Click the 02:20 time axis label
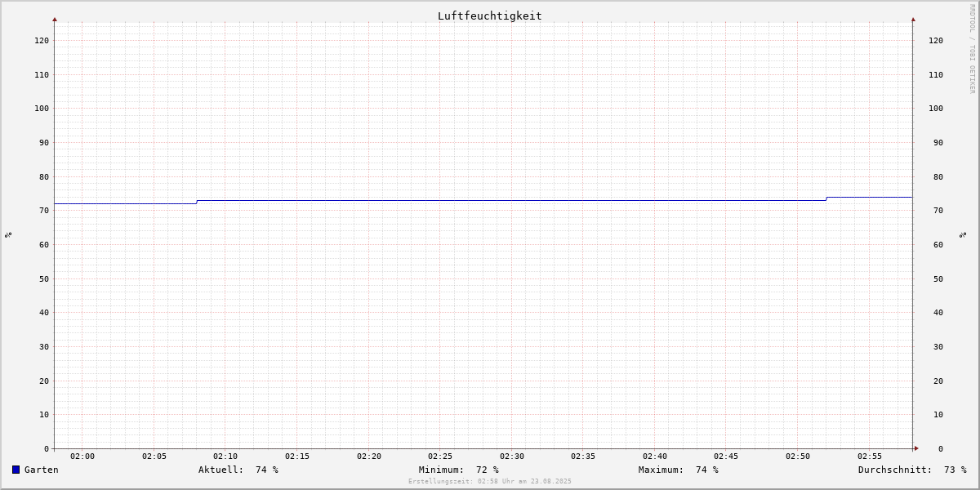The image size is (980, 490). pos(369,457)
